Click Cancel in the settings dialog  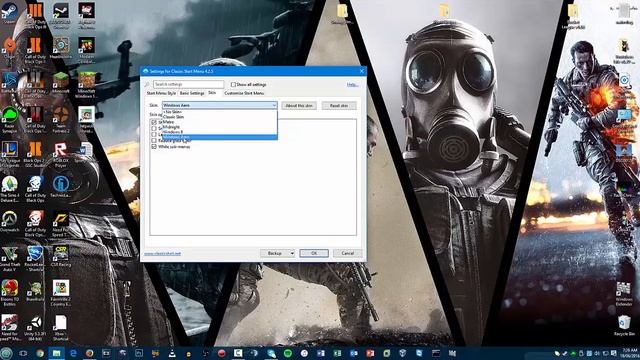tap(347, 253)
